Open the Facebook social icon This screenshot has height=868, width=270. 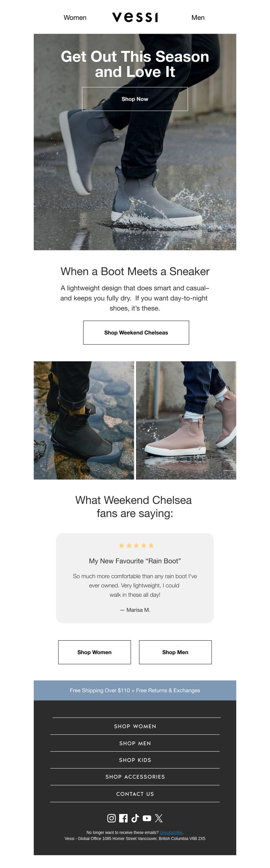(x=123, y=818)
